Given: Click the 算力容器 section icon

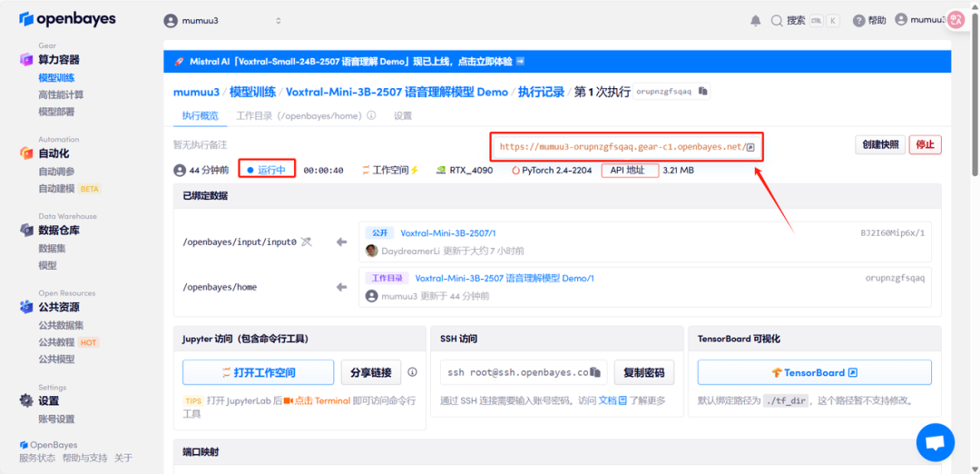Looking at the screenshot, I should pos(25,60).
